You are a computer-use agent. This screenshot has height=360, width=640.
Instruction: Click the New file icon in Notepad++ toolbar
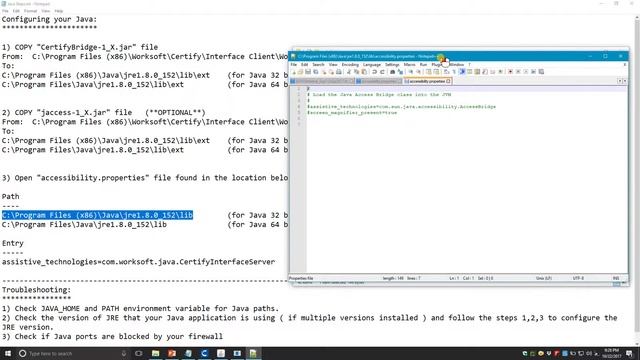point(293,72)
